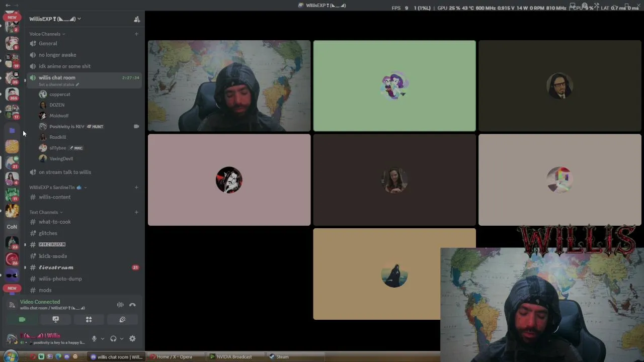
Task: Open the server with the 355 unread badge
Action: (x=12, y=95)
